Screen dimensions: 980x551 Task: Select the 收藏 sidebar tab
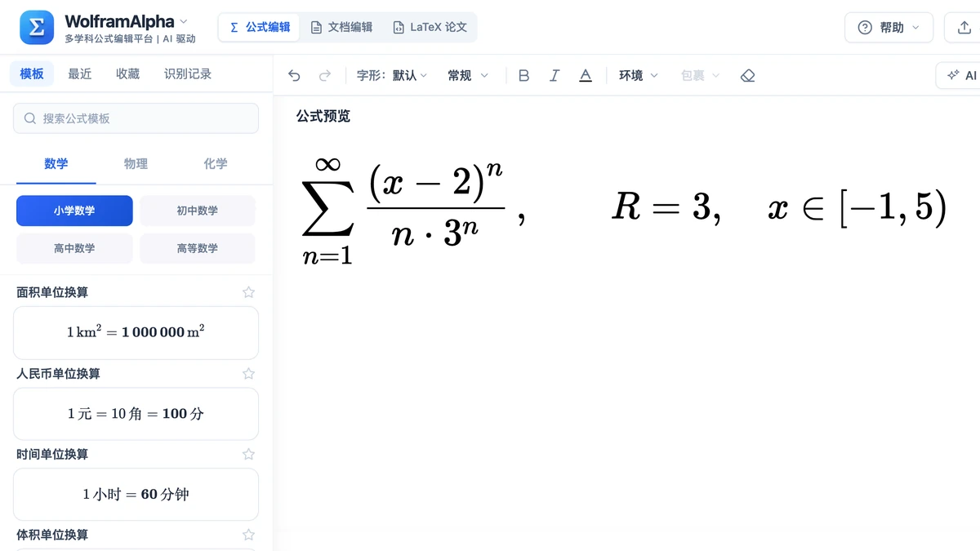(x=128, y=73)
